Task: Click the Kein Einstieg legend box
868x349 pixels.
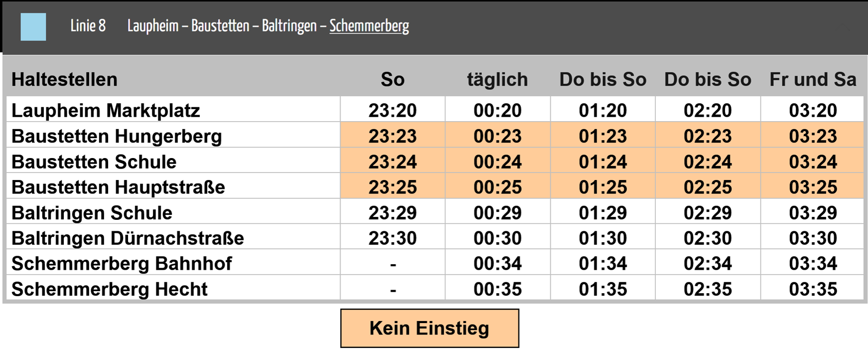Action: click(429, 328)
